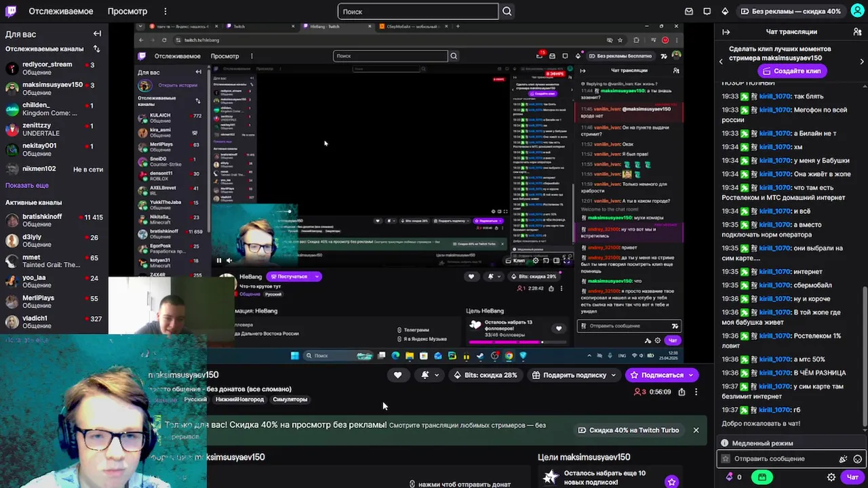The width and height of the screenshot is (868, 488).
Task: Expand 'Показать еще' followed channels
Action: coord(27,185)
